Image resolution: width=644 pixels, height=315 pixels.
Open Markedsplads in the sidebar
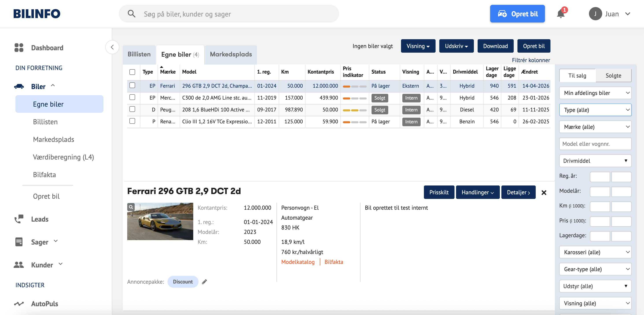click(53, 139)
